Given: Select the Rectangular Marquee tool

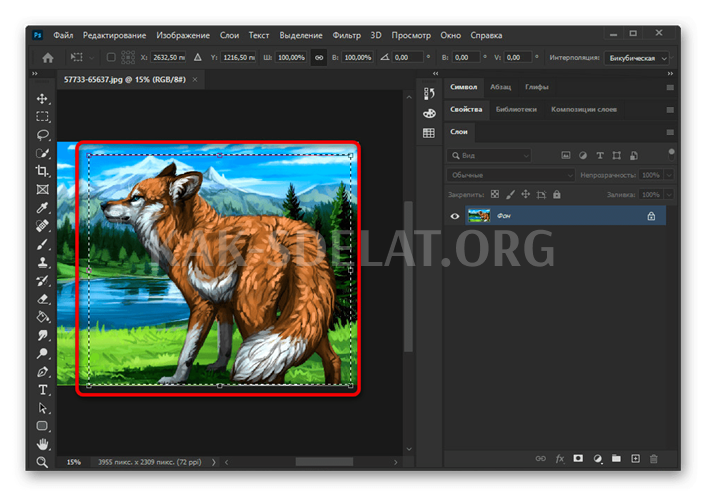Looking at the screenshot, I should 42,117.
